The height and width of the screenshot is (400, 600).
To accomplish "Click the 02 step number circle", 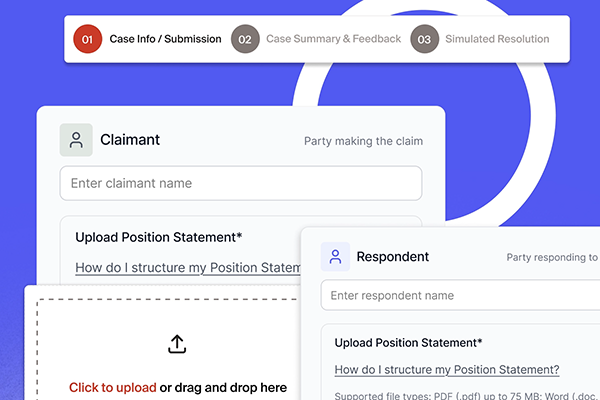I will (x=244, y=40).
